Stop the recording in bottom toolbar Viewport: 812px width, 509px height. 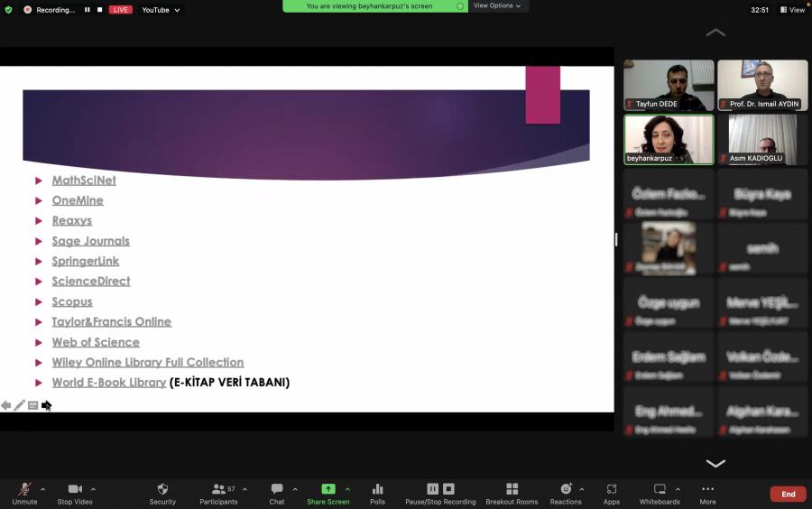(449, 489)
